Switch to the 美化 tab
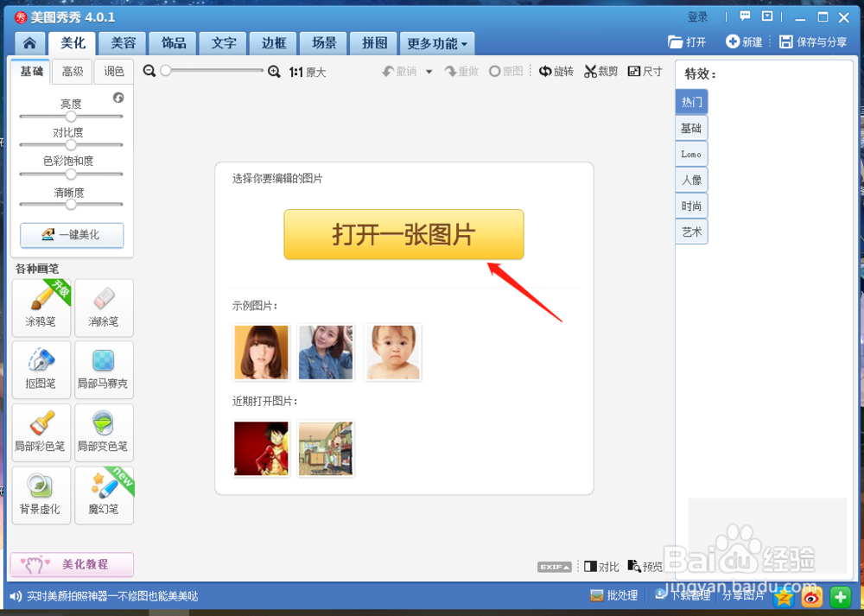 [73, 43]
